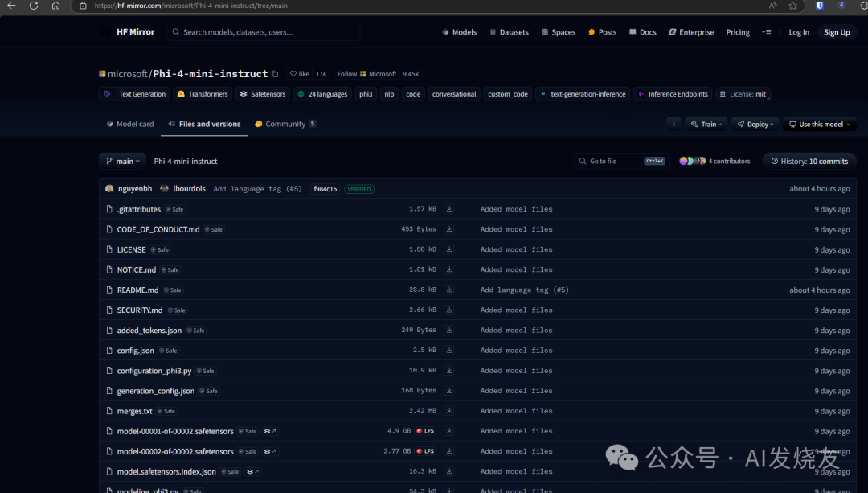Focus the Search models, datasets, users field
868x493 pixels.
pos(264,32)
